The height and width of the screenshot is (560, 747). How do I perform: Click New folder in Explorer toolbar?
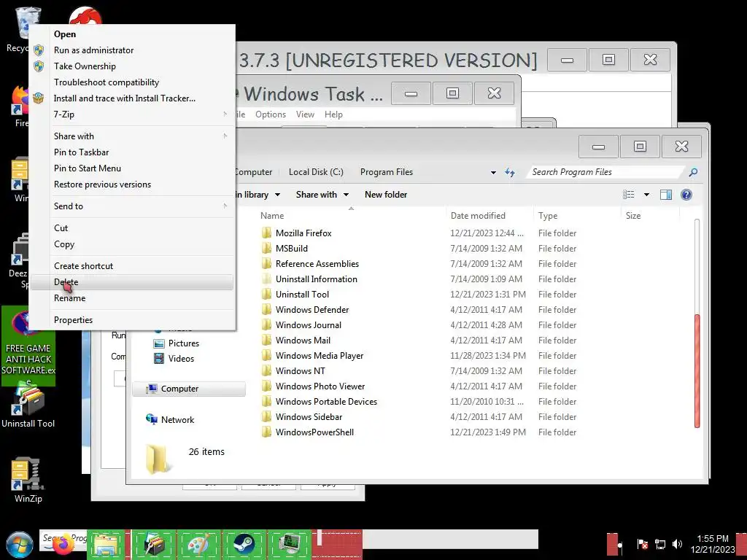tap(386, 194)
